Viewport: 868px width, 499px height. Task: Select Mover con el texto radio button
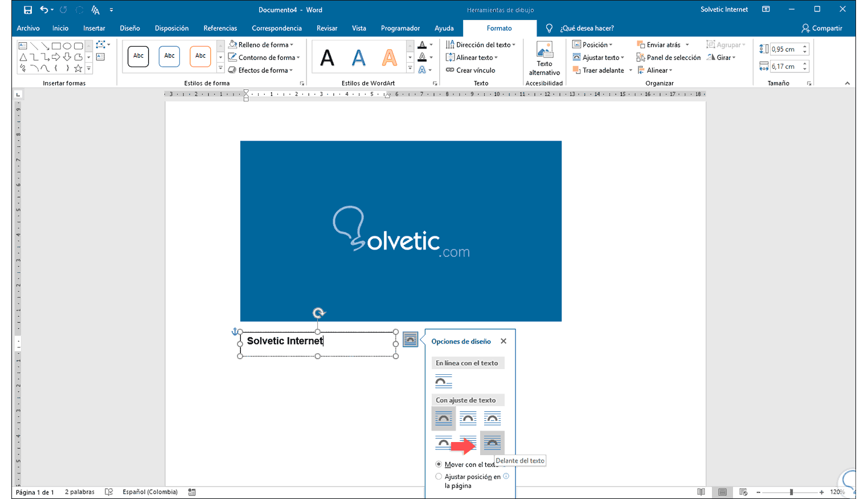439,464
